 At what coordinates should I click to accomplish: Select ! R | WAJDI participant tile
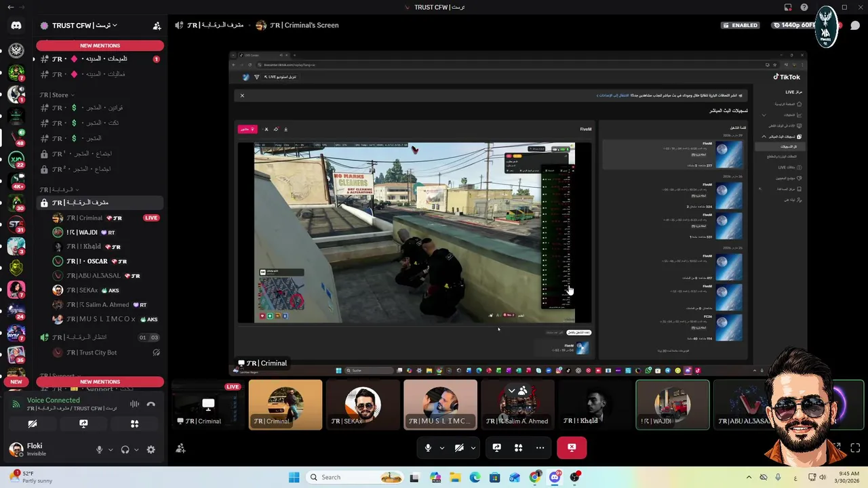point(673,405)
